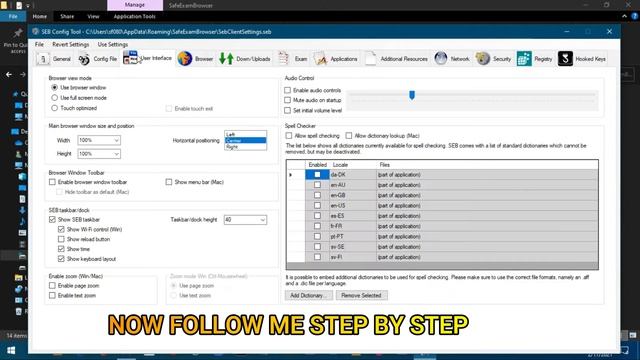Open the Registry tab icon
Screen dimensions: 640x360
pyautogui.click(x=524, y=58)
